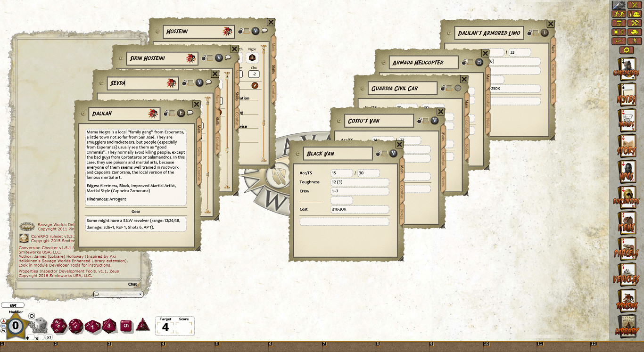Viewport: 644px width, 352px height.
Task: Click the Black Van Cost field
Action: click(x=360, y=209)
